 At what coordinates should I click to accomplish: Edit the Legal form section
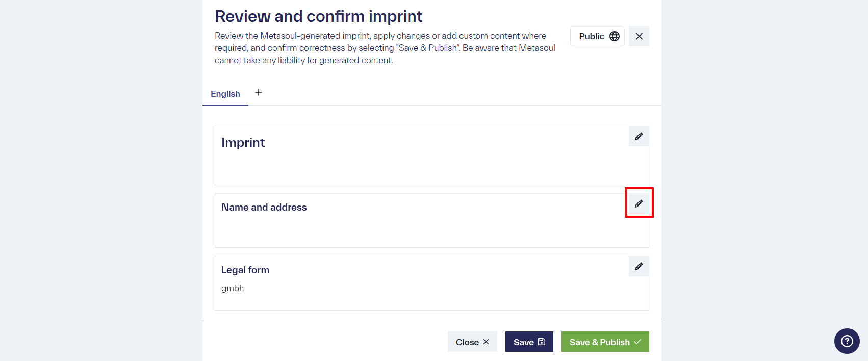click(x=639, y=266)
